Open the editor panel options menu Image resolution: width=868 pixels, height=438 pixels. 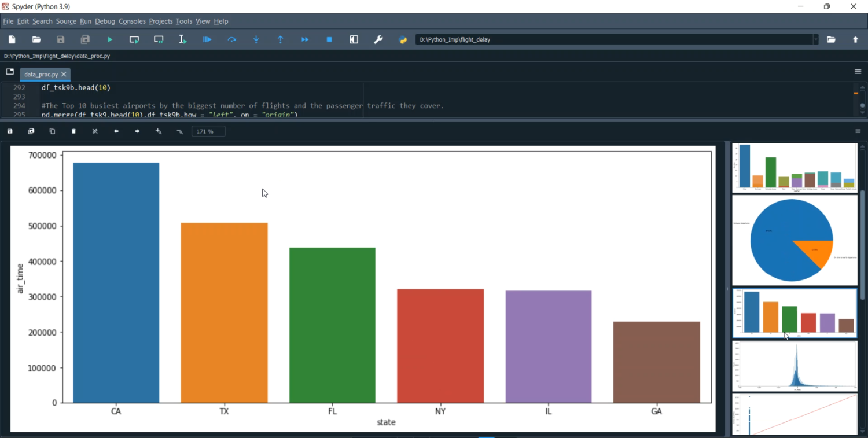tap(858, 72)
